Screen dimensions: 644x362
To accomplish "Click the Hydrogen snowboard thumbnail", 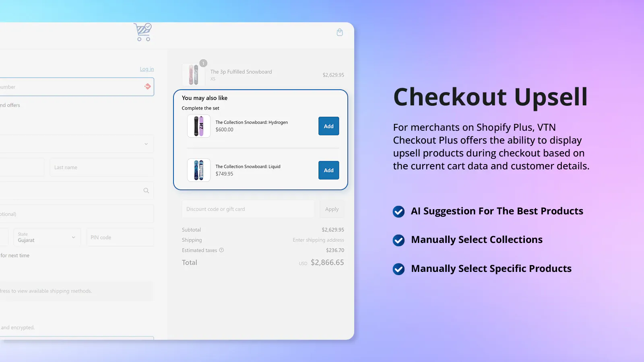I will 199,126.
